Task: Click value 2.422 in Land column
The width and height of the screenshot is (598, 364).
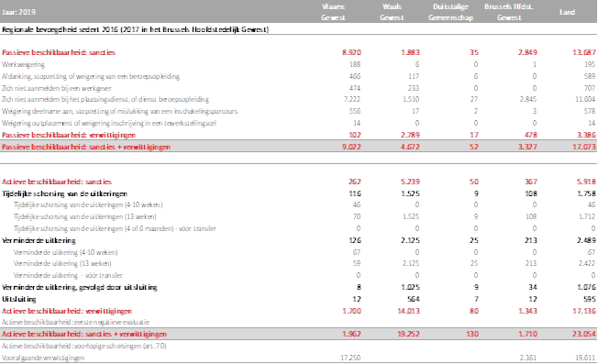Action: tap(586, 263)
